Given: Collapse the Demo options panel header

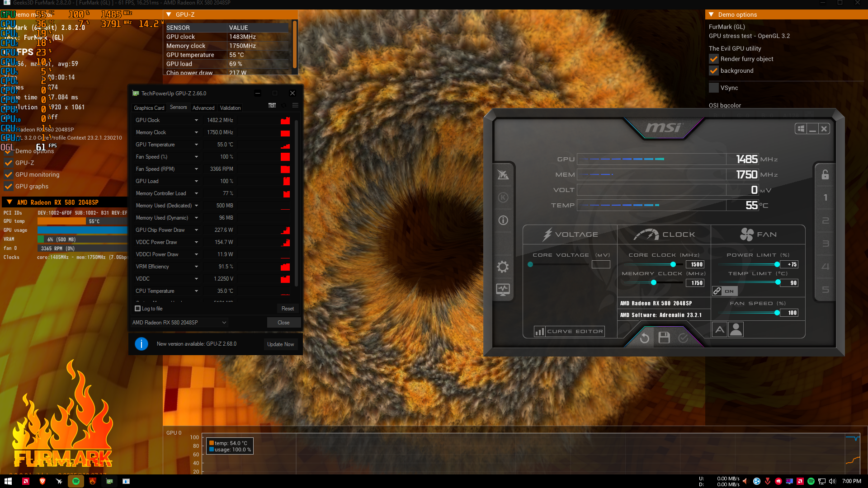Looking at the screenshot, I should point(711,14).
